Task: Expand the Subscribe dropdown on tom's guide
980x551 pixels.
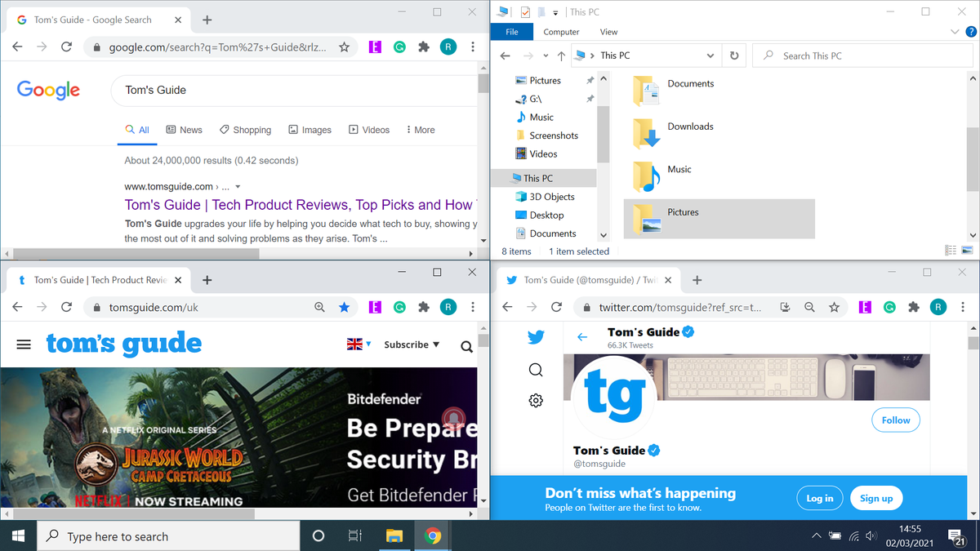Action: pyautogui.click(x=411, y=344)
